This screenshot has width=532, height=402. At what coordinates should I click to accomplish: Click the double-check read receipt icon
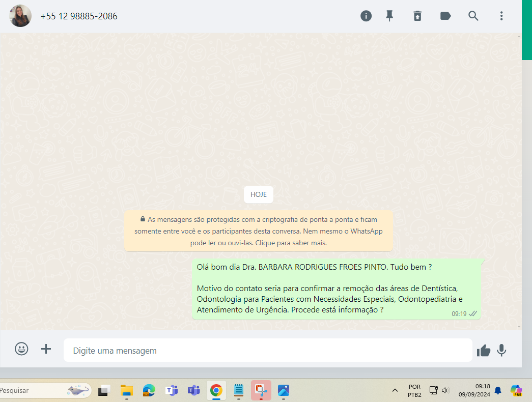(x=473, y=314)
